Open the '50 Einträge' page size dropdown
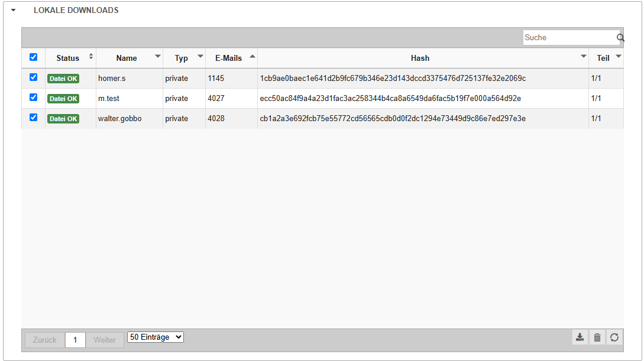This screenshot has width=644, height=361. point(156,337)
